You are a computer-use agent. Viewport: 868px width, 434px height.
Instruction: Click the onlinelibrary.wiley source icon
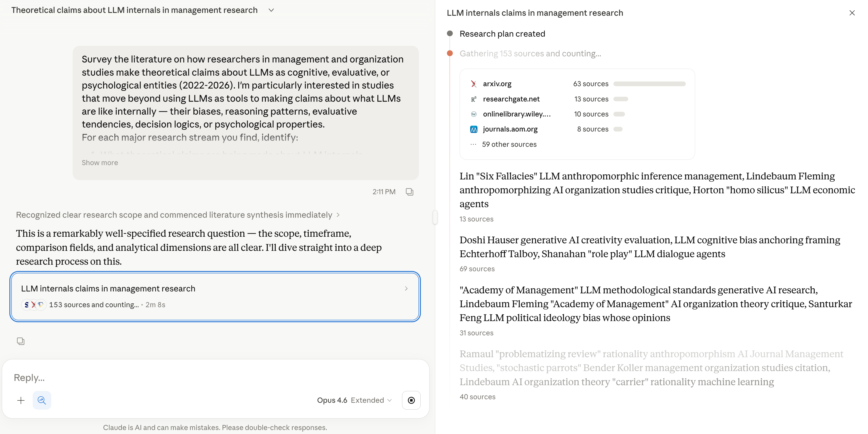tap(474, 114)
